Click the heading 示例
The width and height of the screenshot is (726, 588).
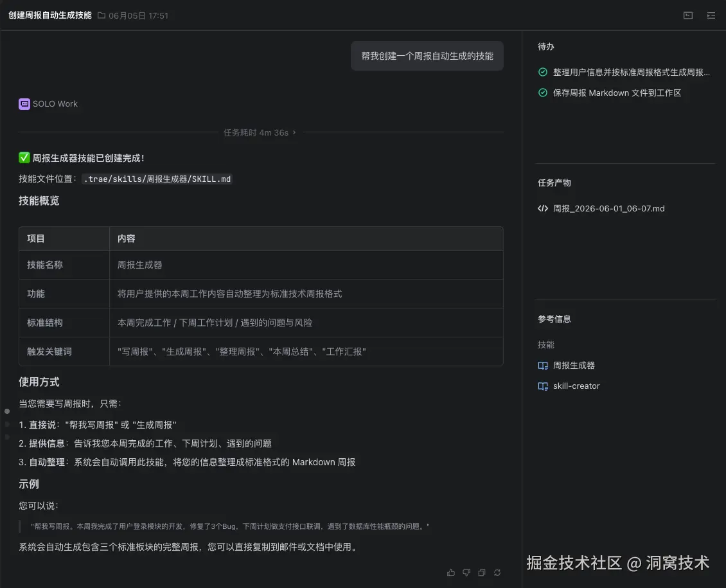coord(29,485)
